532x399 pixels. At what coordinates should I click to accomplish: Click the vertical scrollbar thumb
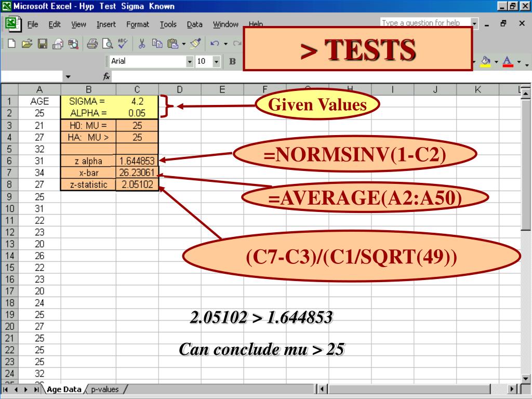(x=526, y=164)
